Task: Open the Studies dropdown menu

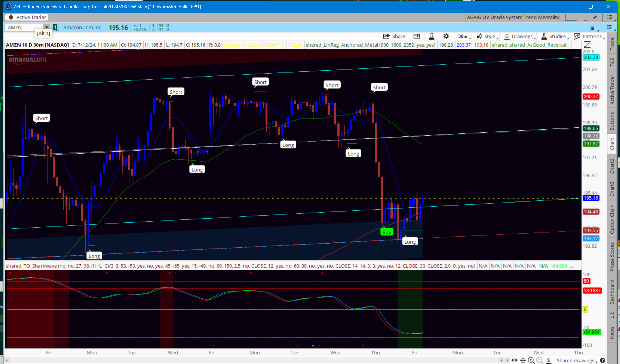Action: 555,36
